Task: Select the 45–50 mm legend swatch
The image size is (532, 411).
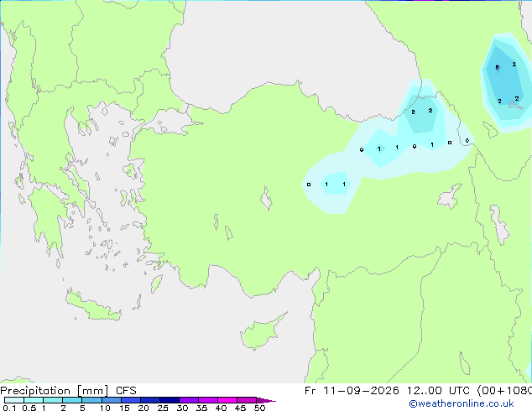Action: click(x=247, y=400)
